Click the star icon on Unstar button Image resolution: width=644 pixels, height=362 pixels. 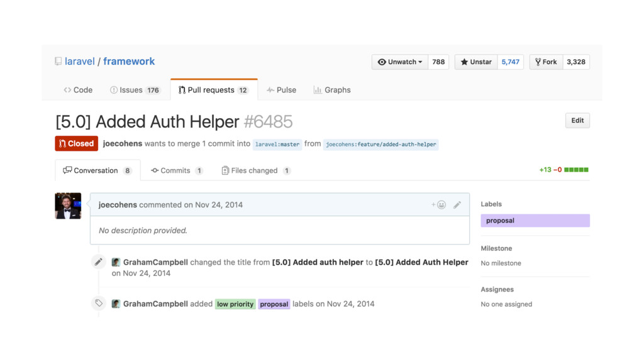point(464,62)
